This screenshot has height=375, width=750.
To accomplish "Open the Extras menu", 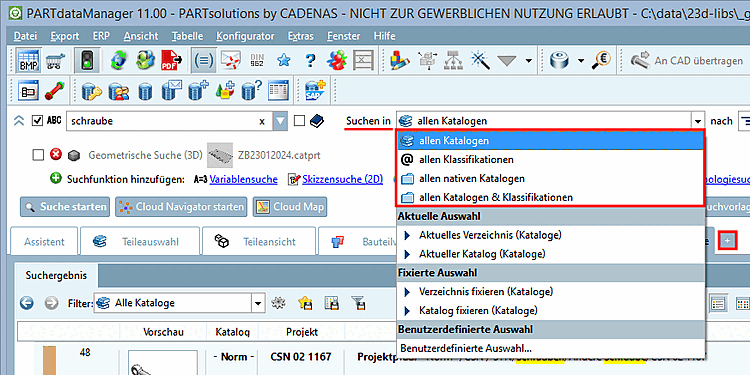I will pos(301,36).
